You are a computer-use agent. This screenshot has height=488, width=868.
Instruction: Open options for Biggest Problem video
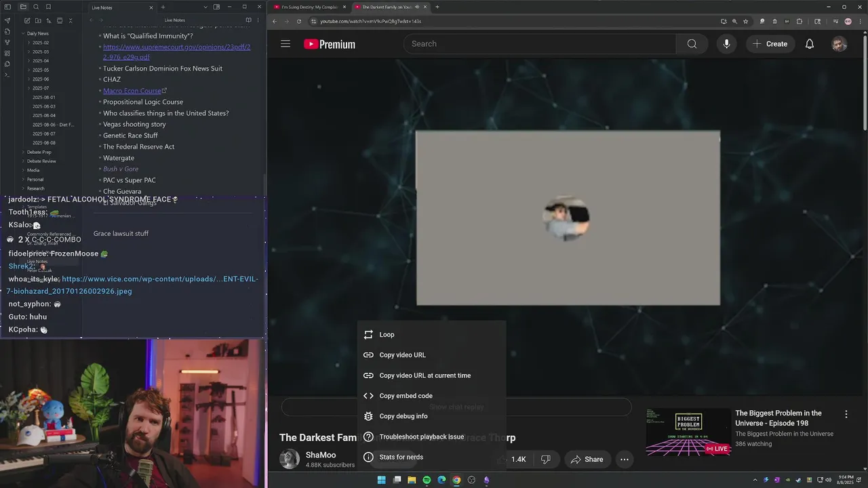(846, 414)
